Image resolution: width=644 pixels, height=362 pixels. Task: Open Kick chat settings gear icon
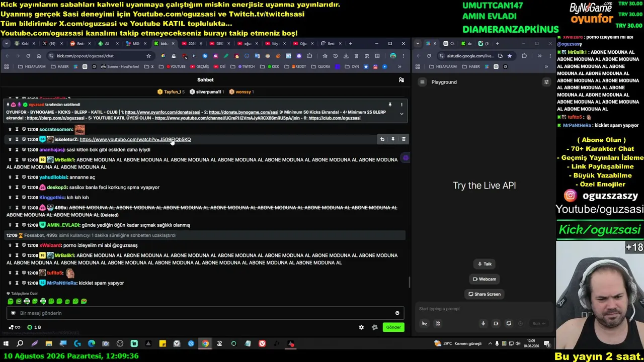pyautogui.click(x=361, y=327)
